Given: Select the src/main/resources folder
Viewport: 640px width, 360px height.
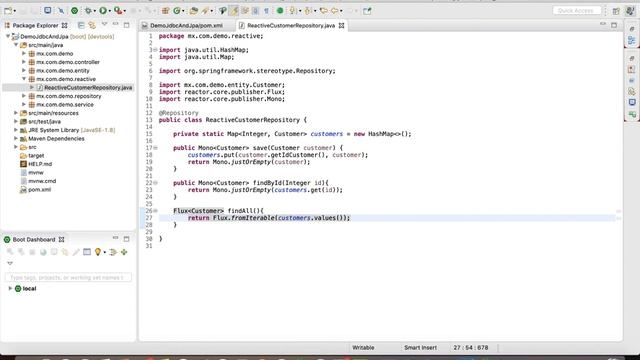Looking at the screenshot, I should point(53,113).
